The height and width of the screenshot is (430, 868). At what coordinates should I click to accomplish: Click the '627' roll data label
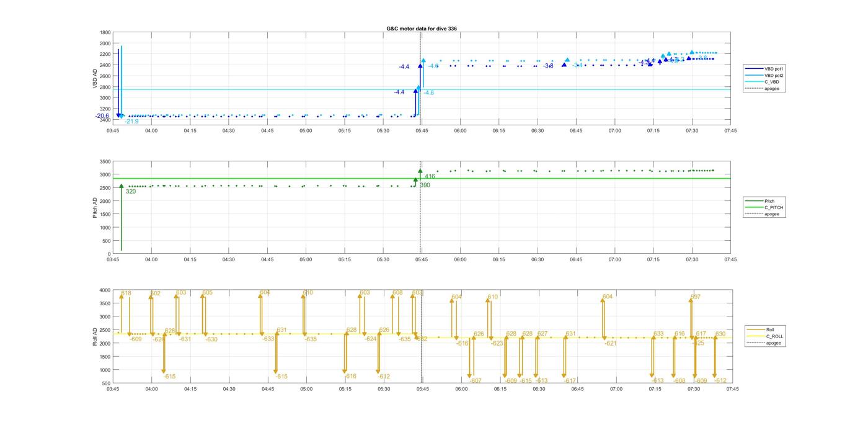542,334
